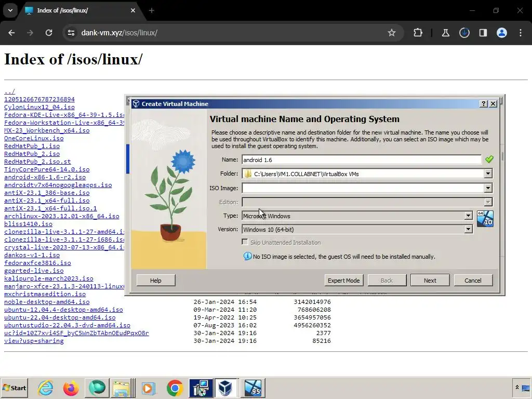Open the Version dropdown
The image size is (532, 399).
coord(468,229)
